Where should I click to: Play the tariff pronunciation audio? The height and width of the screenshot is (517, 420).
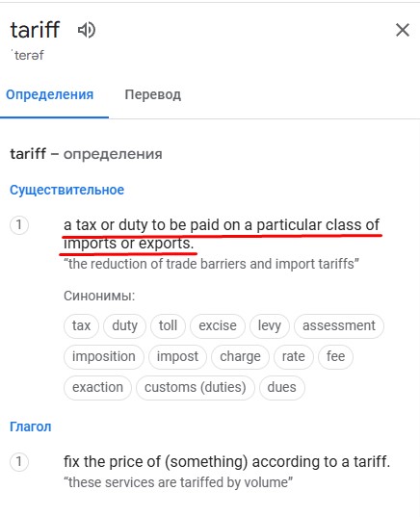tap(87, 30)
